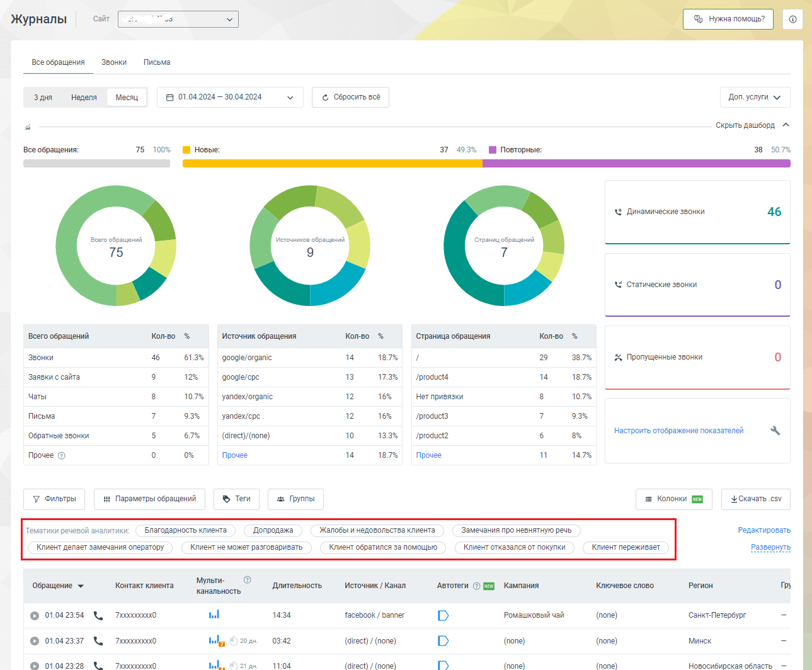This screenshot has width=812, height=670.
Task: Open the Пропущенные звонки card
Action: tap(697, 358)
